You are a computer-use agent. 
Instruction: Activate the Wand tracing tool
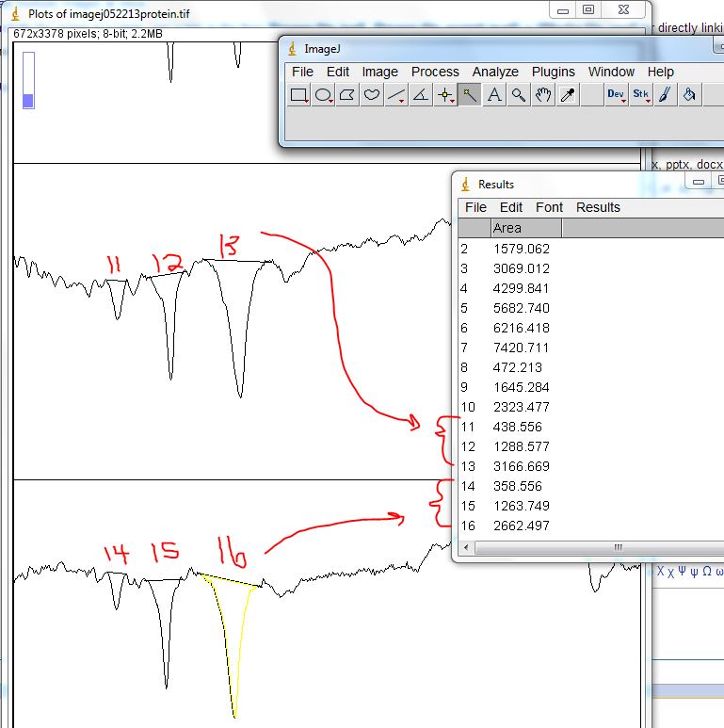pos(470,95)
